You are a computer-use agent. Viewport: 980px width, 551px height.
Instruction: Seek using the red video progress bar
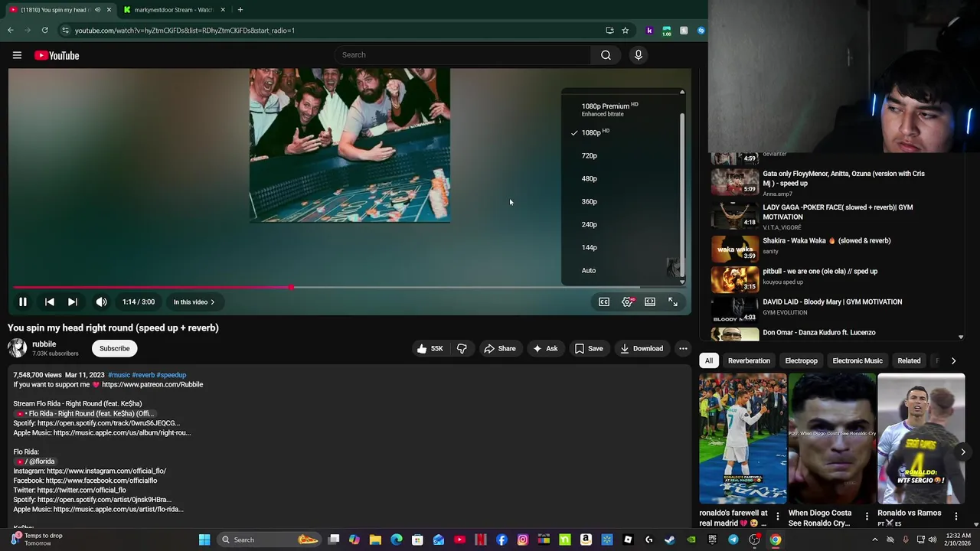[350, 288]
